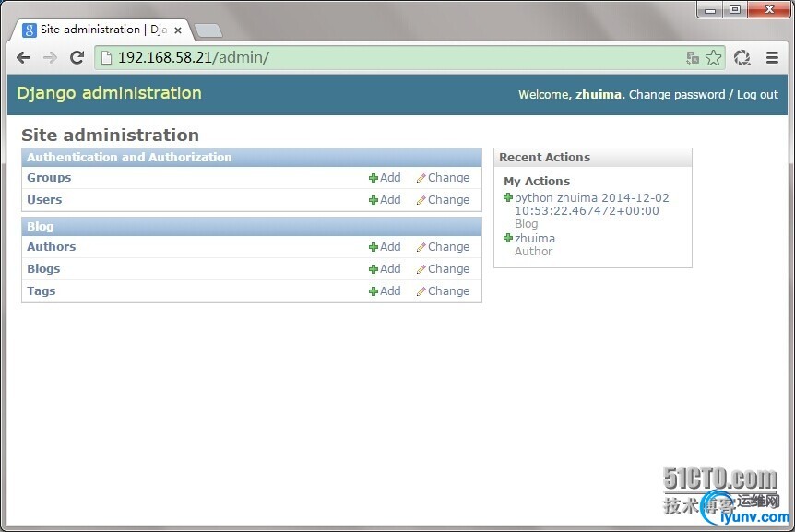This screenshot has height=532, width=795.
Task: Open recent action python zhuima blog entry
Action: click(x=592, y=204)
